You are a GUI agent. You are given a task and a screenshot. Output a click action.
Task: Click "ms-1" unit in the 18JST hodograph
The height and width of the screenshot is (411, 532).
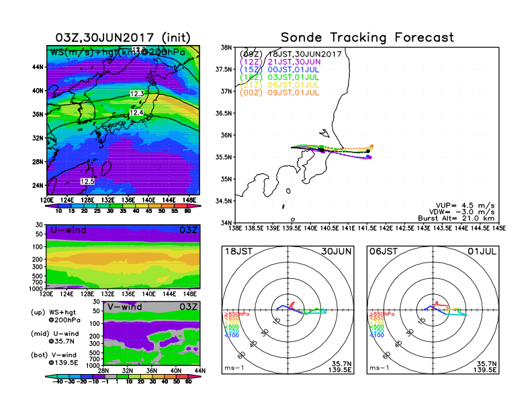[x=234, y=368]
